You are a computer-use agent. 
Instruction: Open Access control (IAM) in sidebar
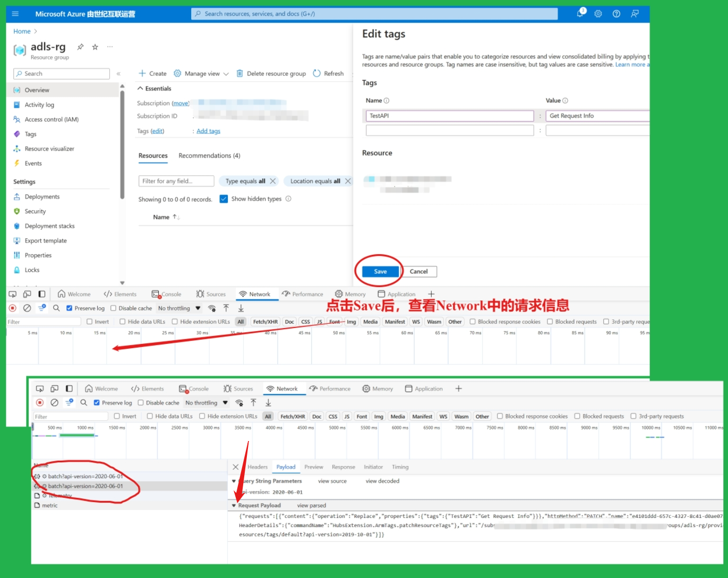coord(52,119)
